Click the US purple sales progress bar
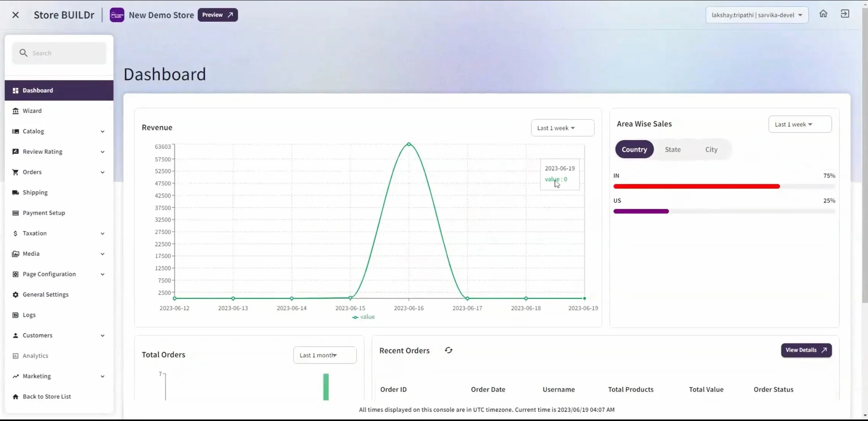Viewport: 868px width, 421px height. pos(641,211)
